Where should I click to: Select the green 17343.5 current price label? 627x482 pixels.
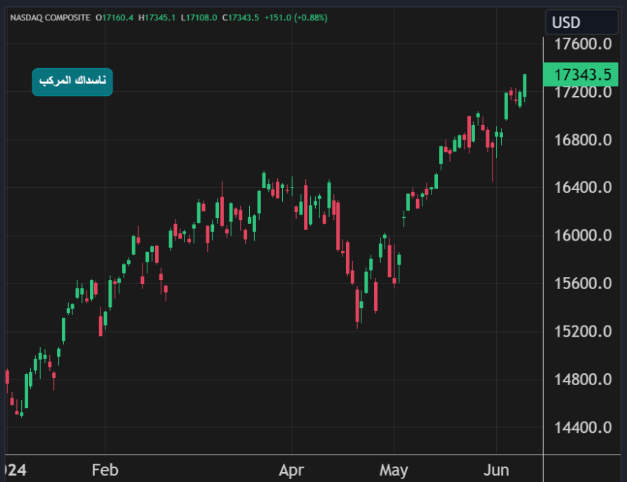click(x=581, y=74)
